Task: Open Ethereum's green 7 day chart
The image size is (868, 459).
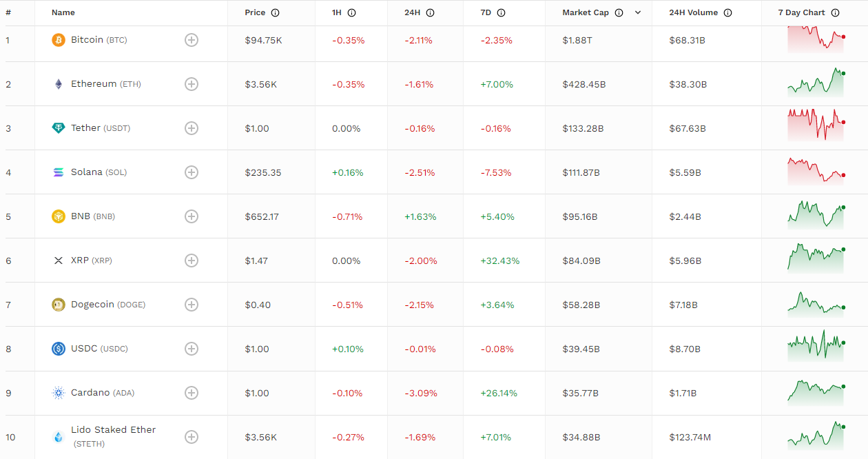Action: [816, 83]
